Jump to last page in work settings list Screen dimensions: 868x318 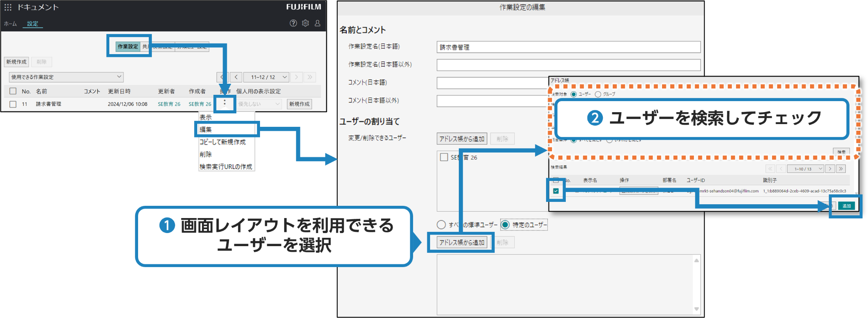pos(310,77)
